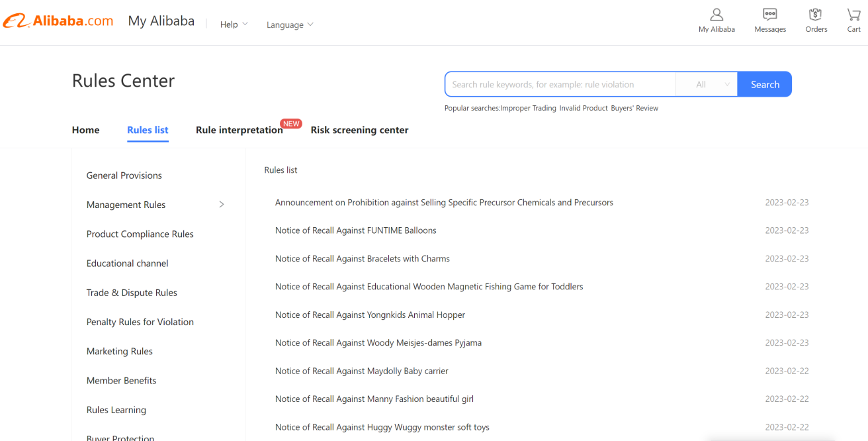The width and height of the screenshot is (868, 441).
Task: Open My Alibaba account icon
Action: coord(716,21)
